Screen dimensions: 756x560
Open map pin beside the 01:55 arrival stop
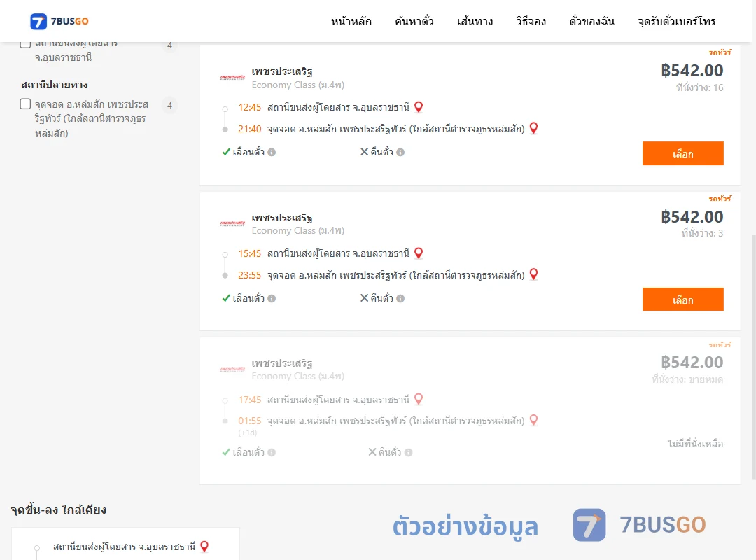pyautogui.click(x=533, y=420)
